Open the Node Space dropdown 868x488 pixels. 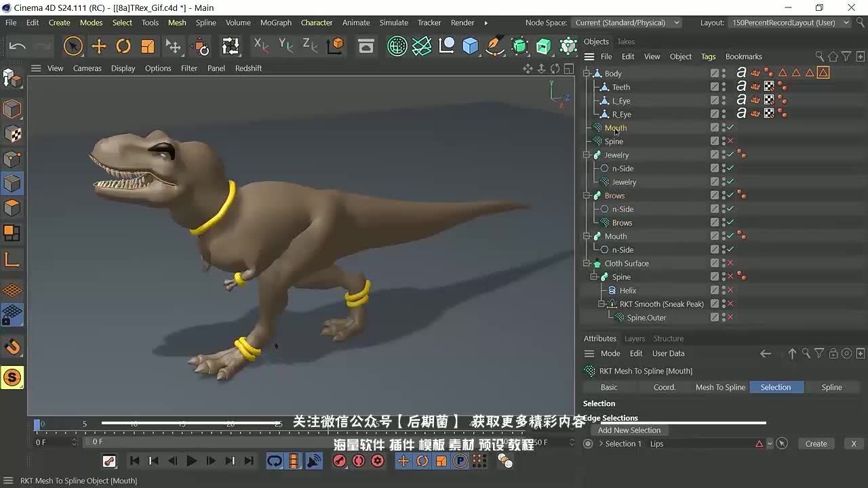point(626,22)
